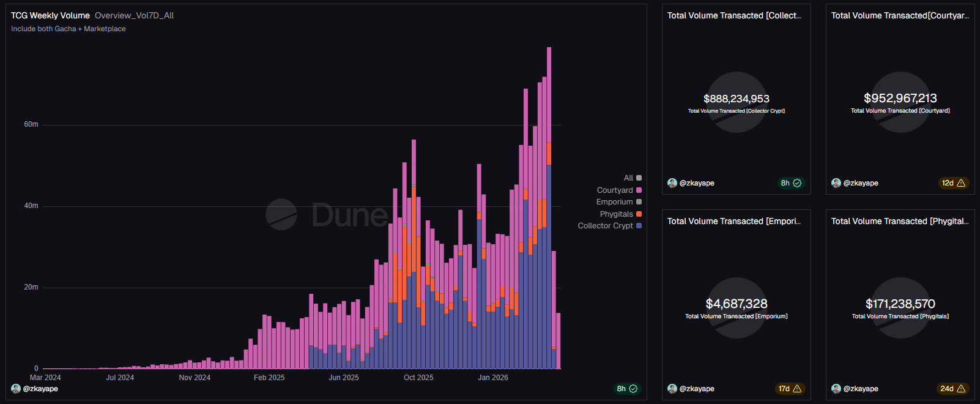Click the avatar icon on the Courtyard total card
Viewport: 980px width, 404px height.
point(836,183)
